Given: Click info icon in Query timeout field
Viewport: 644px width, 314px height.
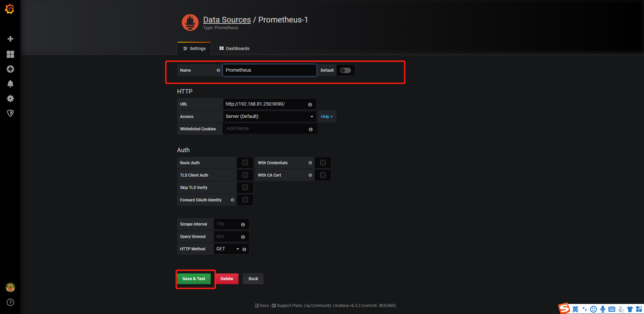Looking at the screenshot, I should click(243, 237).
